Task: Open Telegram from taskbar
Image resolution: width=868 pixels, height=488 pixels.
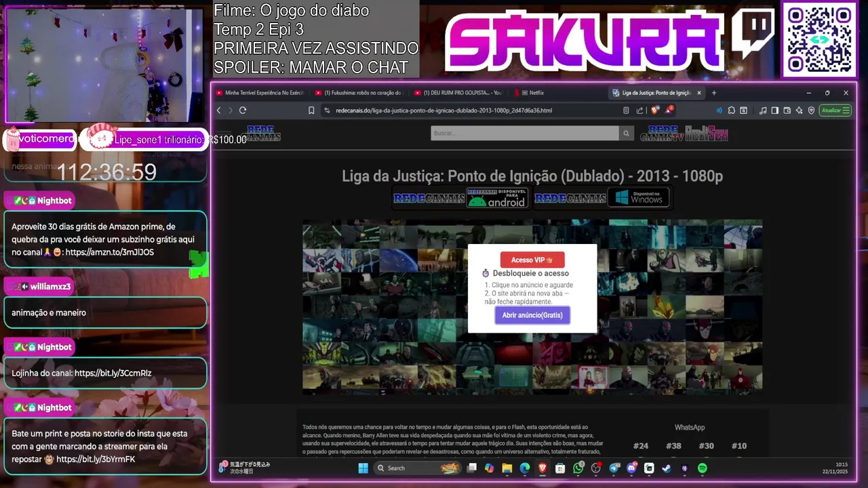Action: [614, 468]
